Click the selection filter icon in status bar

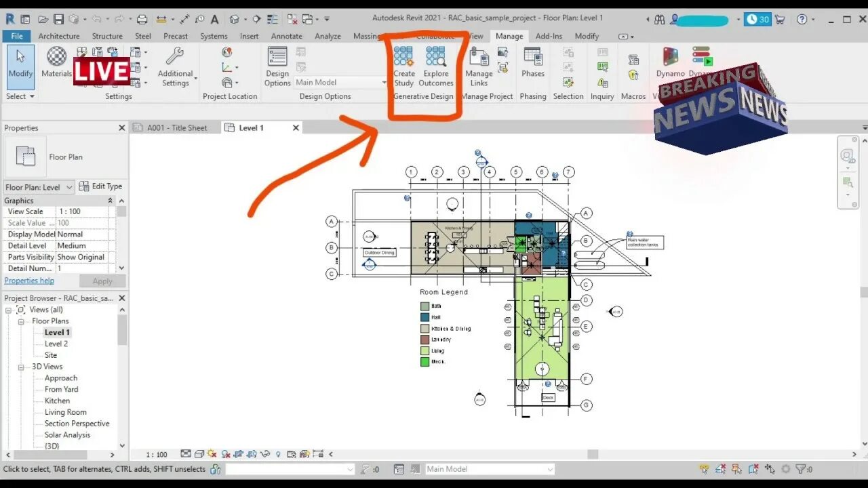[801, 469]
